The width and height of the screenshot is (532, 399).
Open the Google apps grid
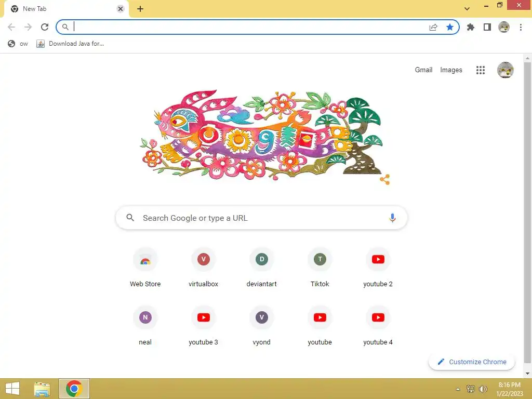pos(481,70)
